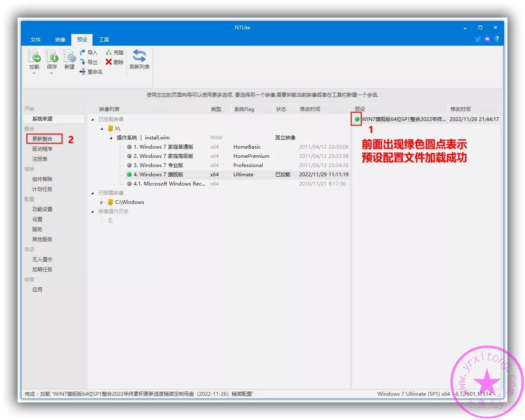Collapse the 已挂载映像 group

click(93, 119)
